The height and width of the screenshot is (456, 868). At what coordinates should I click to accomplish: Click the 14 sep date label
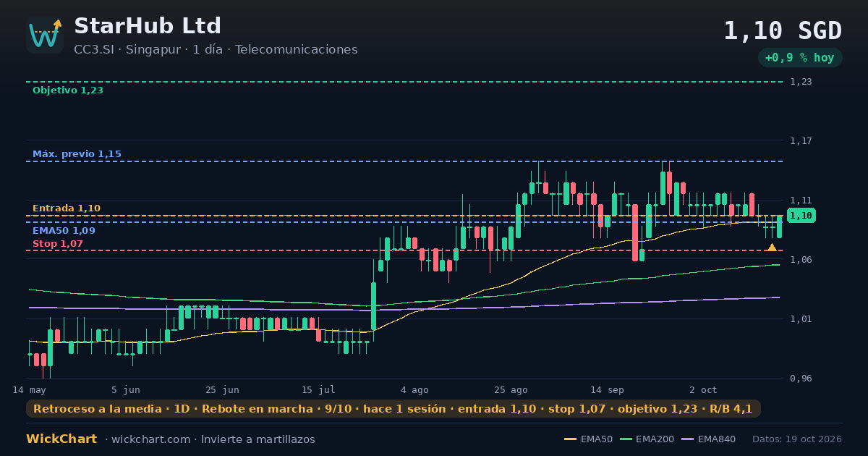(x=607, y=390)
